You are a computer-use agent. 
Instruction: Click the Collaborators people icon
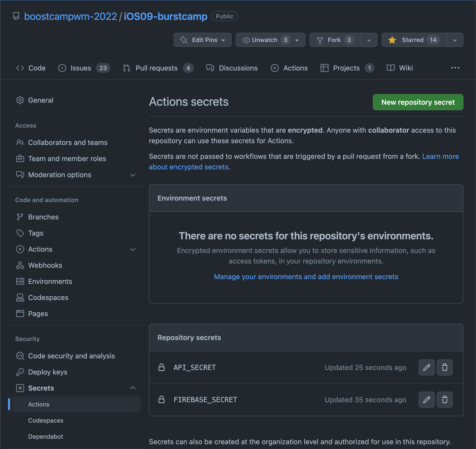20,142
